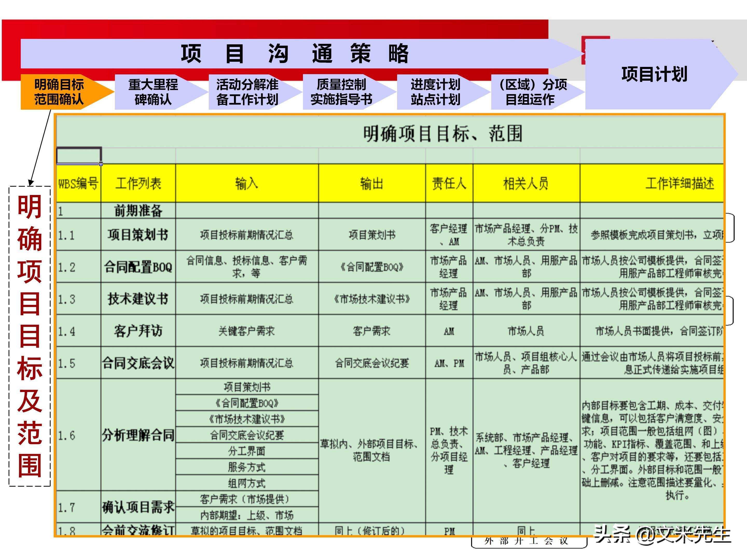
Task: Click the PM、技术总负责、分项目经理 cell
Action: (x=449, y=450)
